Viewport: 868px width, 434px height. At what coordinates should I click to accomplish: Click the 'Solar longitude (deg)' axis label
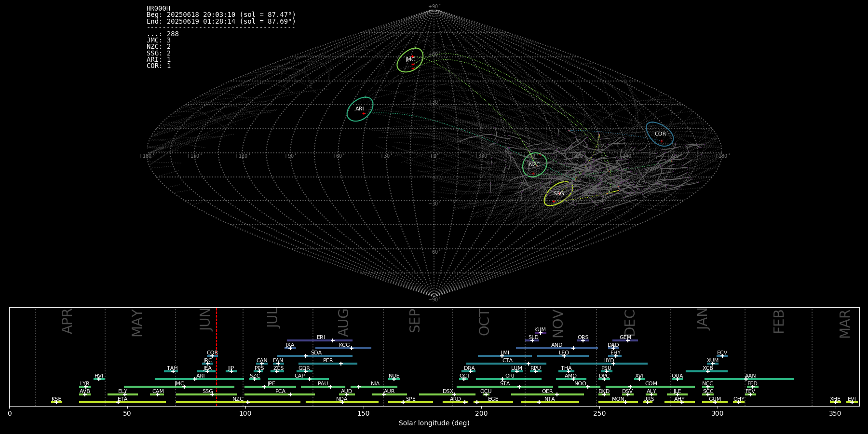(434, 423)
